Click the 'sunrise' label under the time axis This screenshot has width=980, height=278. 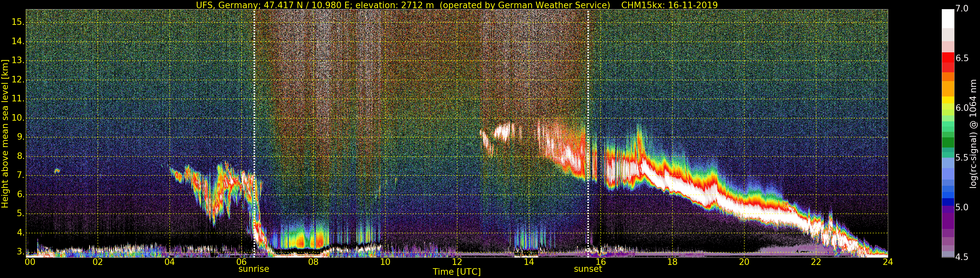(254, 269)
